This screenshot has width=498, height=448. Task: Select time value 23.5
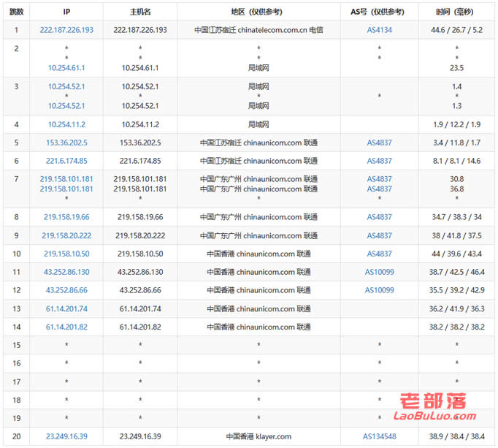click(x=456, y=68)
